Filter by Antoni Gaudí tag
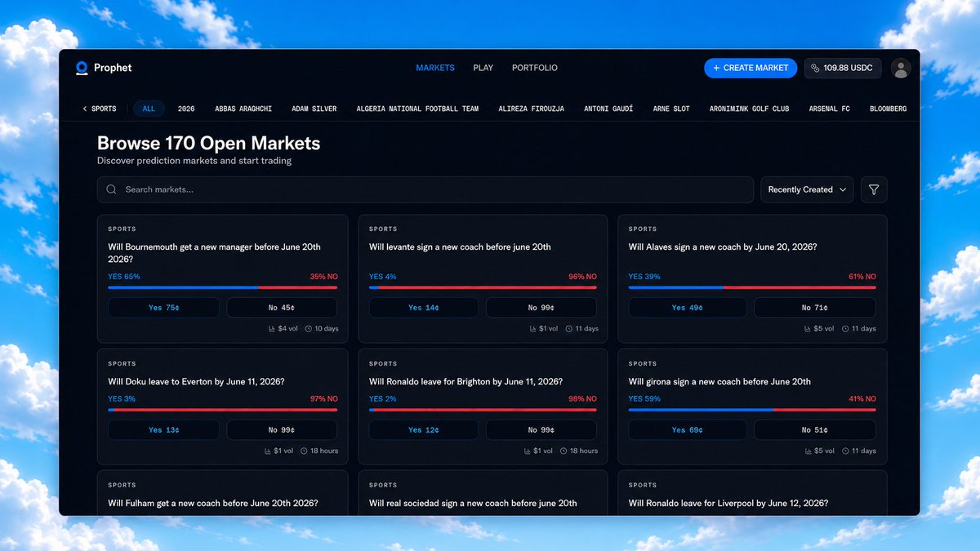This screenshot has height=551, width=980. (x=608, y=109)
